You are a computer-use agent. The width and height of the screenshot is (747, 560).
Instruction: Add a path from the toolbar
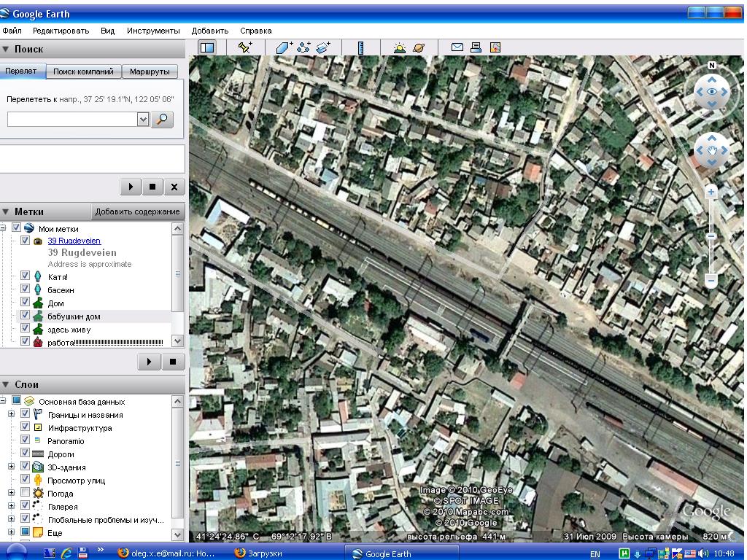coord(303,47)
